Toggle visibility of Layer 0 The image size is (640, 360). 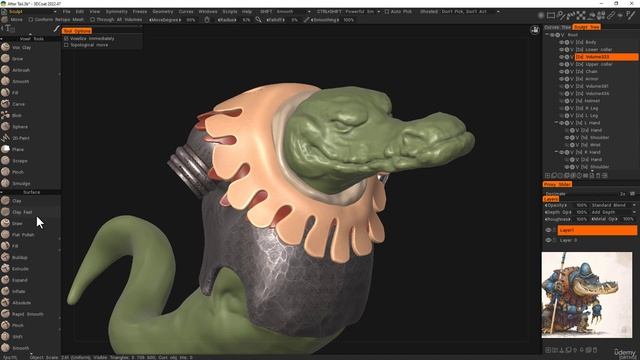tap(548, 240)
